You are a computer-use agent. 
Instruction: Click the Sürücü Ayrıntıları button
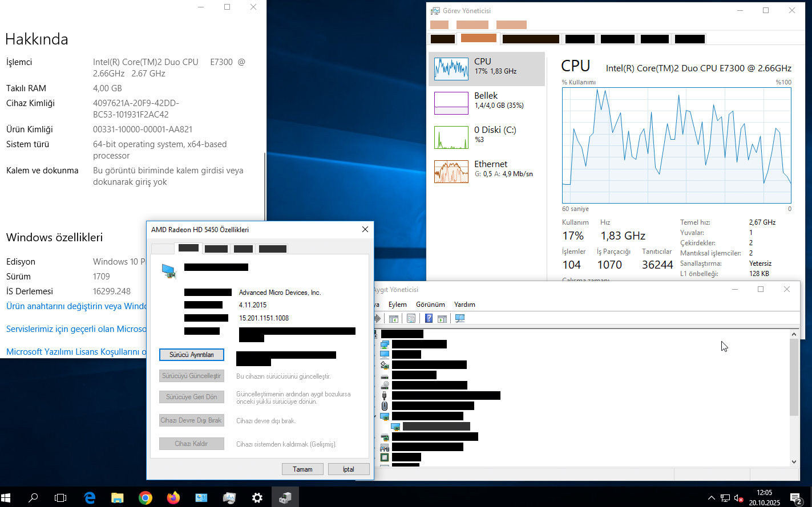[192, 355]
